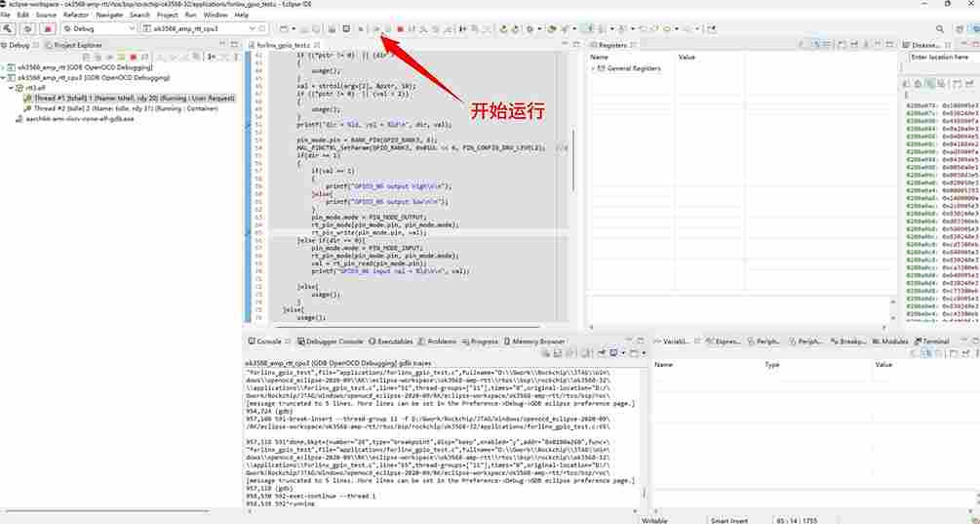Expand the General Registers tree node
The height and width of the screenshot is (524, 980).
point(593,69)
